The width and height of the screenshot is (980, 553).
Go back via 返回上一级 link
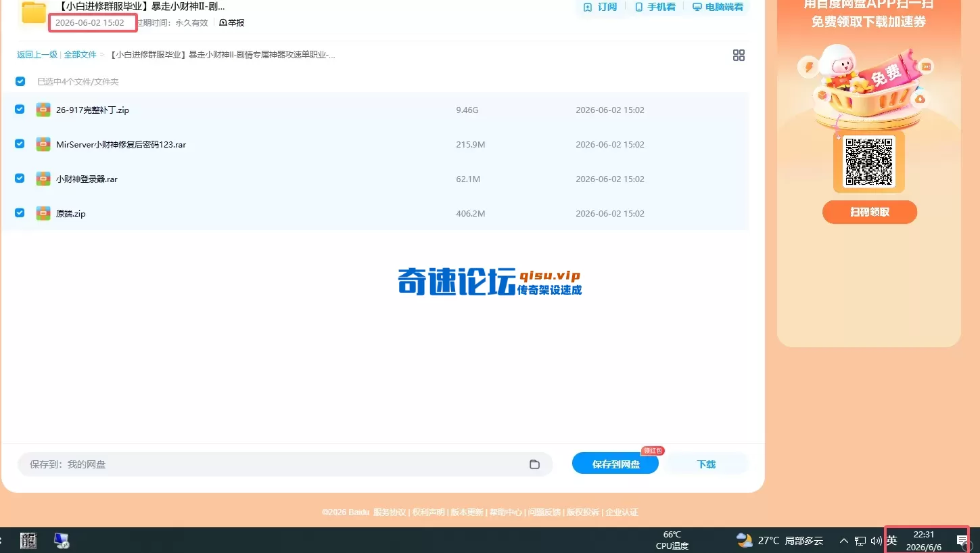pos(37,55)
